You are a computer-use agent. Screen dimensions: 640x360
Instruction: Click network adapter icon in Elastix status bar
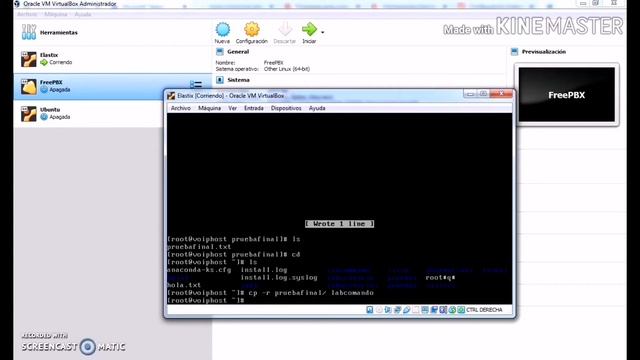(x=397, y=310)
